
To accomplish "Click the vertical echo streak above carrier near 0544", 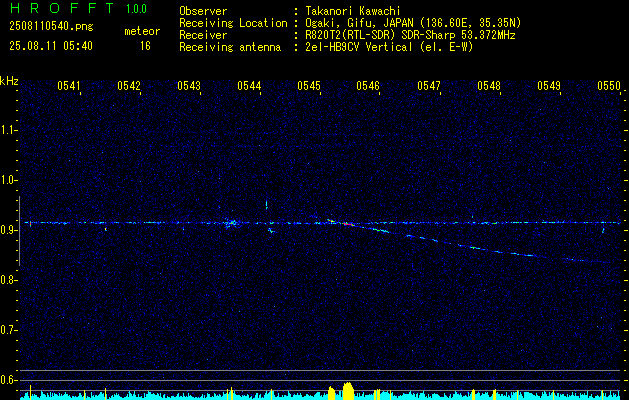I will 266,205.
